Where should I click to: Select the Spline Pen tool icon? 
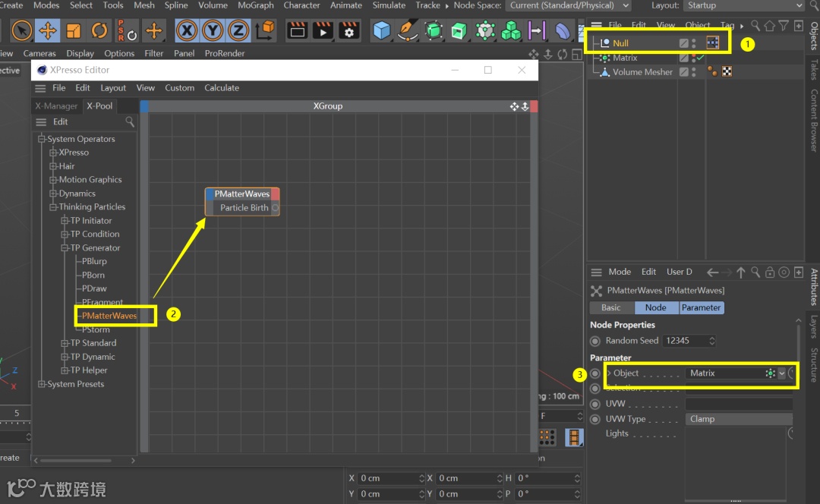pos(408,31)
